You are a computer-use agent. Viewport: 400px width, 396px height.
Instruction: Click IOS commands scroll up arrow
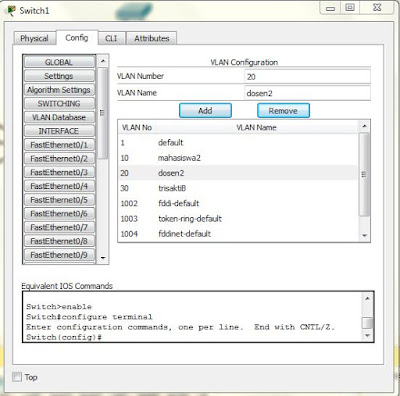coord(367,298)
